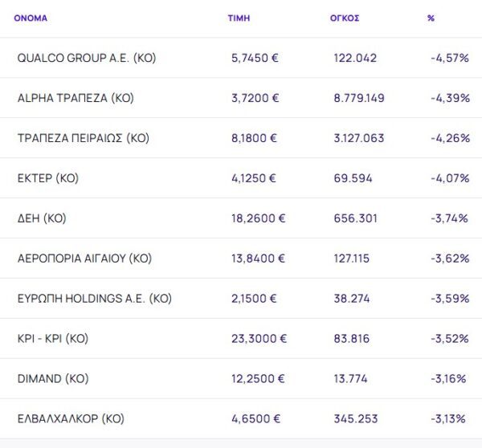Viewport: 482px width, 448px height.
Task: Sort by the % change column header
Action: [x=431, y=18]
